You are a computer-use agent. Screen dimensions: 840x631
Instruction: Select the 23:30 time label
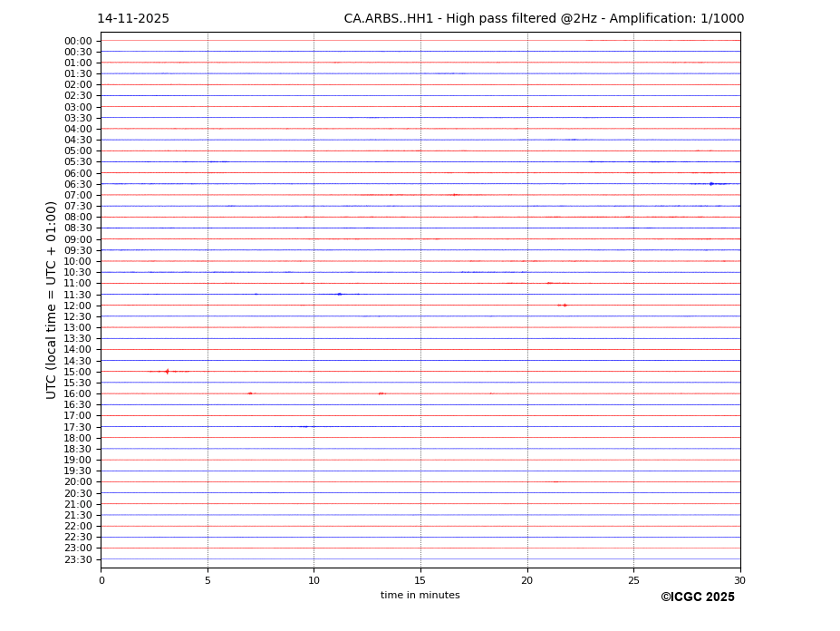77,559
